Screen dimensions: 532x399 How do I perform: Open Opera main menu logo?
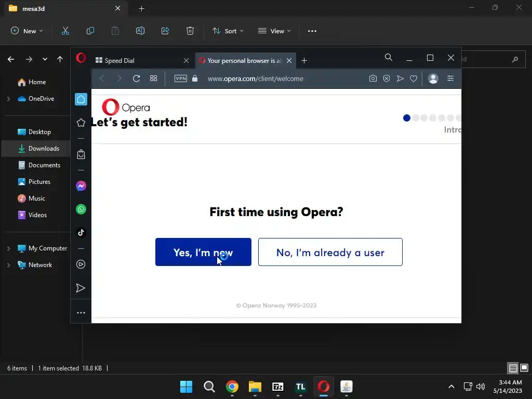click(81, 58)
